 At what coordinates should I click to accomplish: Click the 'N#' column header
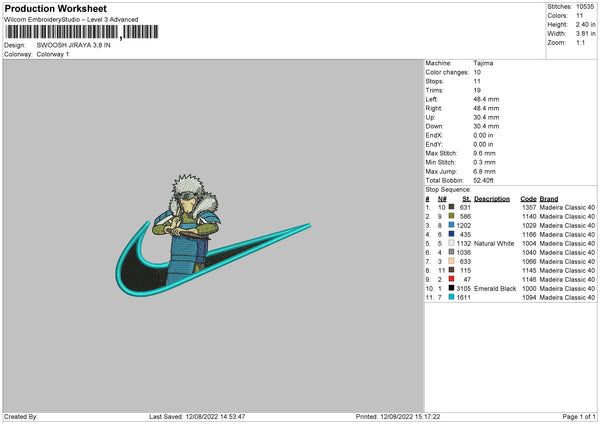(x=442, y=199)
